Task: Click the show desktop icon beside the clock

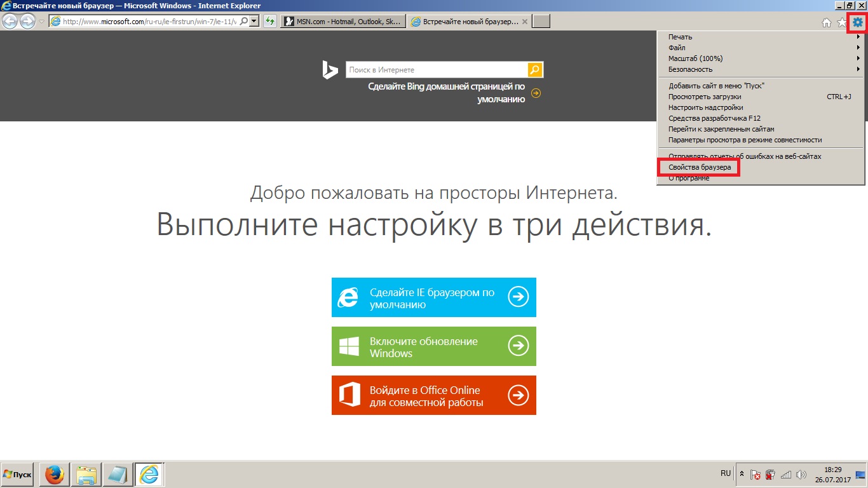Action: coord(861,475)
